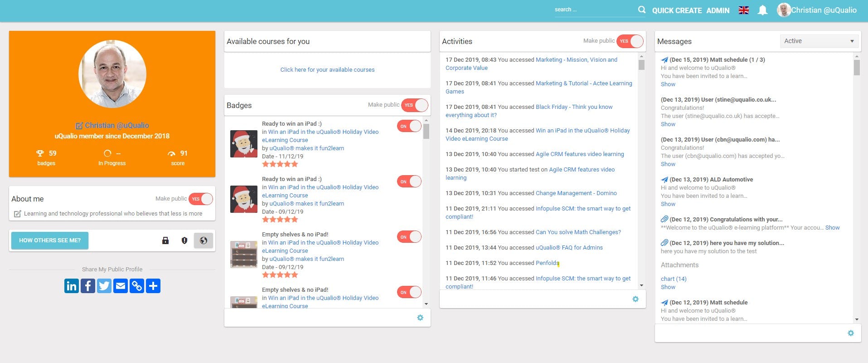Screen dimensions: 868x363
Task: Toggle ON switch of last Empty shelves badge
Action: (x=409, y=292)
